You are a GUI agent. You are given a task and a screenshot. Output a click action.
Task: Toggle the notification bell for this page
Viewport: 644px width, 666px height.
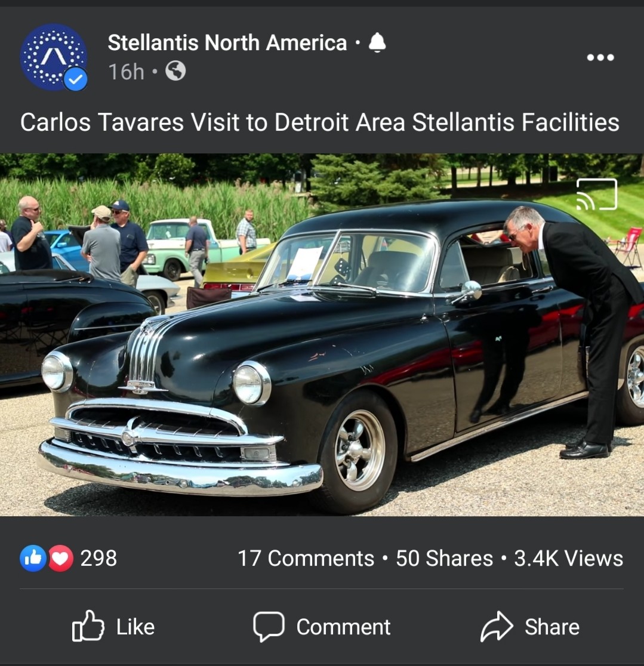pyautogui.click(x=377, y=42)
